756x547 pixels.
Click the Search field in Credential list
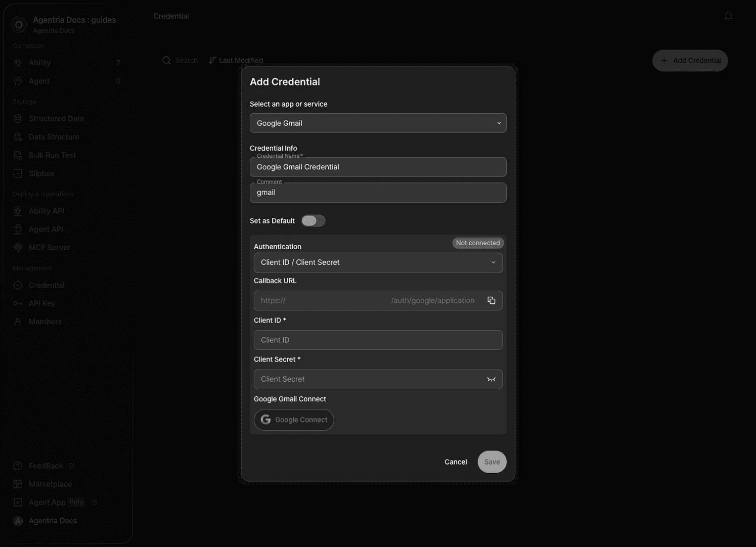point(180,60)
